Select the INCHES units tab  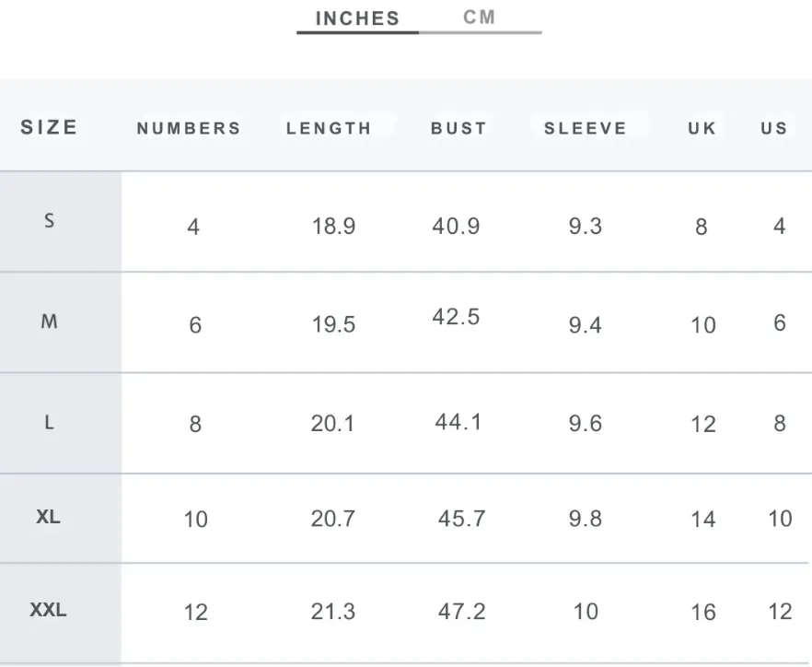click(357, 18)
